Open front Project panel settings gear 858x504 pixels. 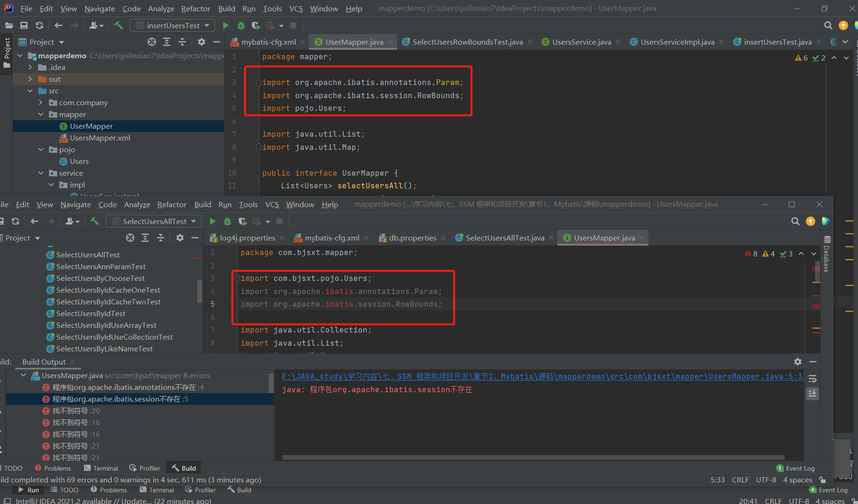point(180,238)
